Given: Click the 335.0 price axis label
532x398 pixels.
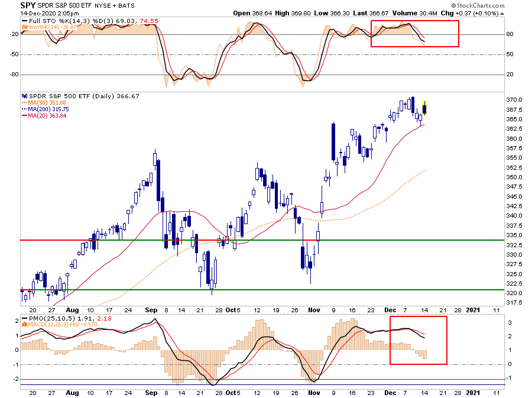Looking at the screenshot, I should click(x=514, y=235).
